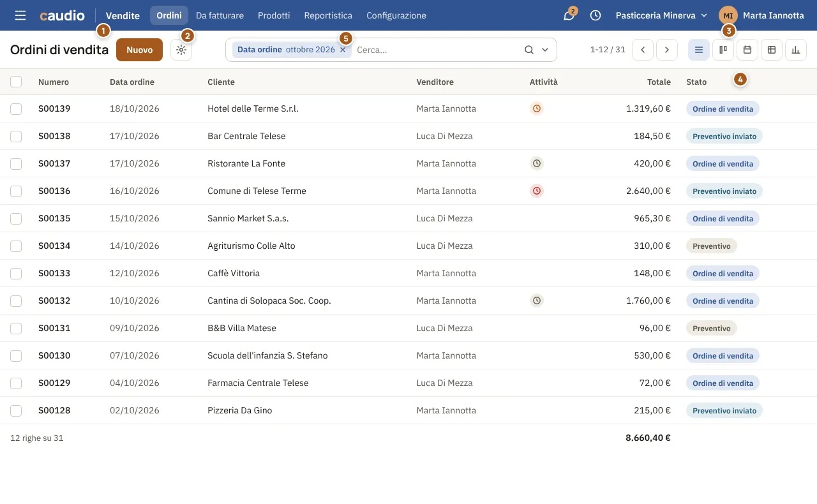This screenshot has height=504, width=817.
Task: Open the activity clock for order S00132
Action: click(537, 300)
